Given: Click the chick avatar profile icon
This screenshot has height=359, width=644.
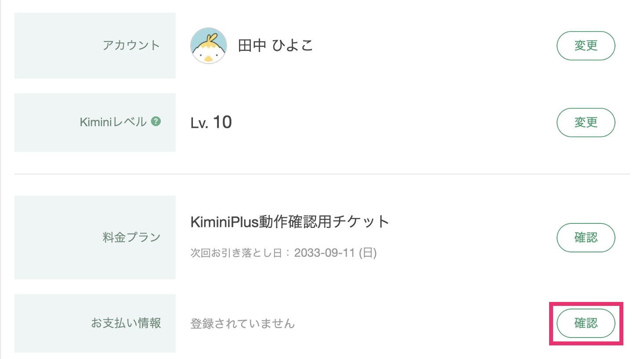Looking at the screenshot, I should [x=209, y=46].
